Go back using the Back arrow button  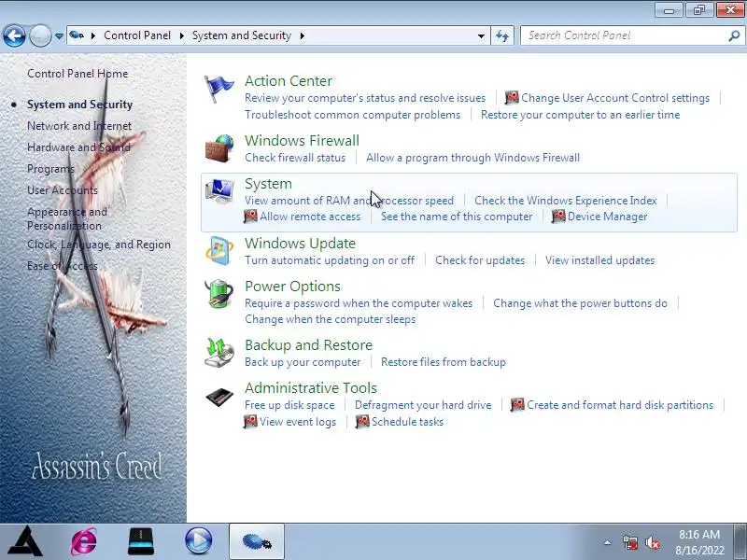tap(14, 35)
